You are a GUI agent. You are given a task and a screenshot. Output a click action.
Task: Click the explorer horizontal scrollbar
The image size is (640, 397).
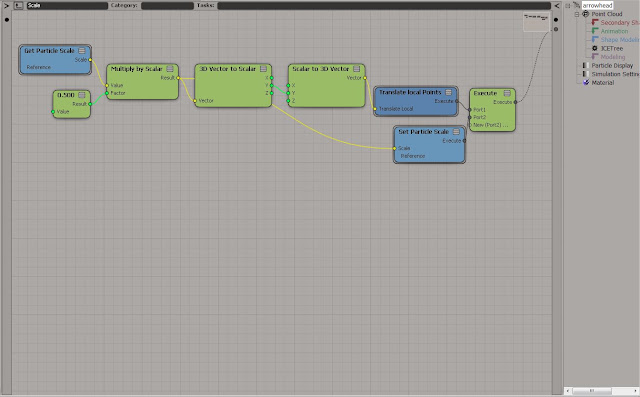point(602,391)
